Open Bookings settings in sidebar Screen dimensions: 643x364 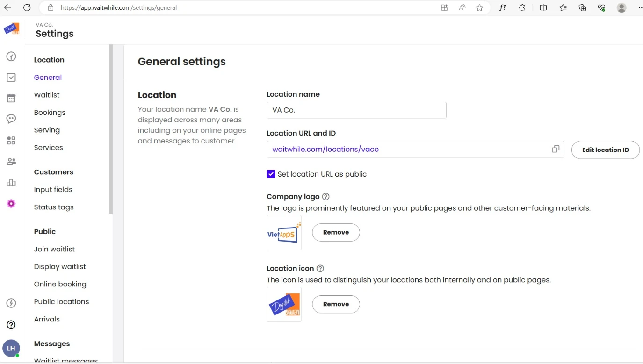pos(50,113)
